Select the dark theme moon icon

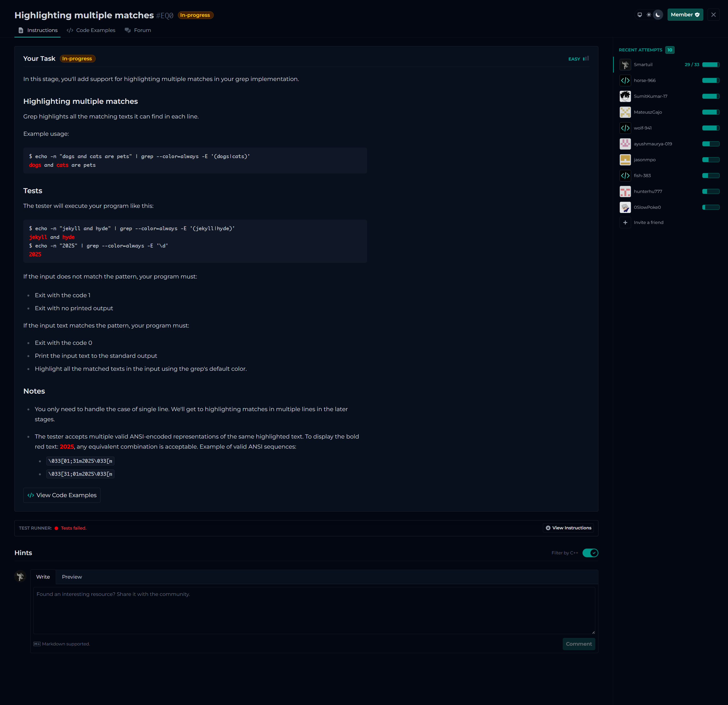tap(658, 15)
